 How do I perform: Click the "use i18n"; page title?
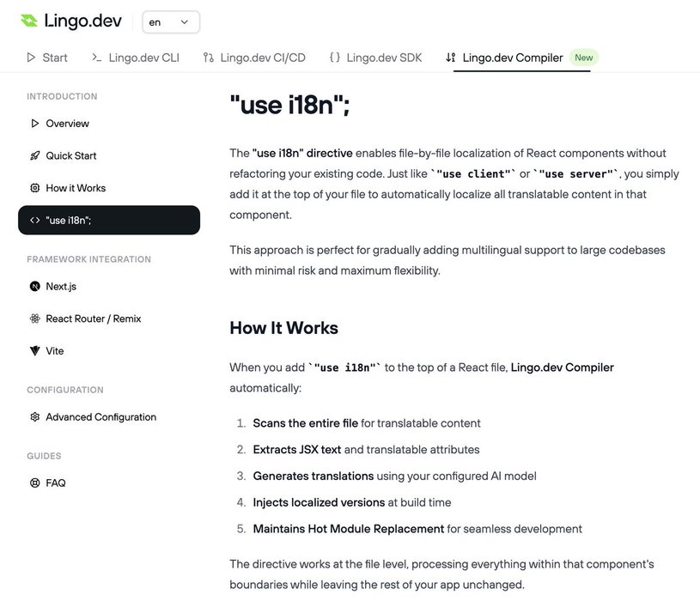(289, 105)
